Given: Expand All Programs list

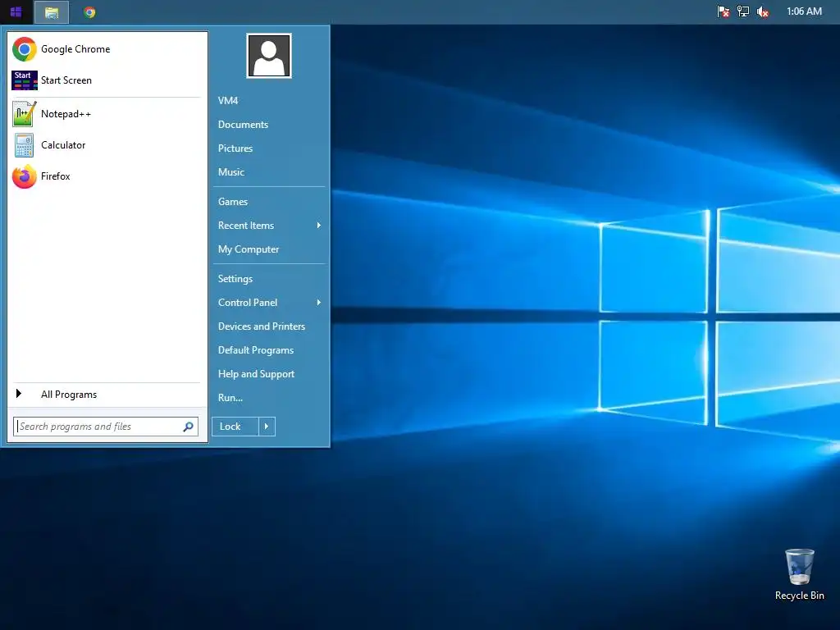Looking at the screenshot, I should pyautogui.click(x=107, y=395).
